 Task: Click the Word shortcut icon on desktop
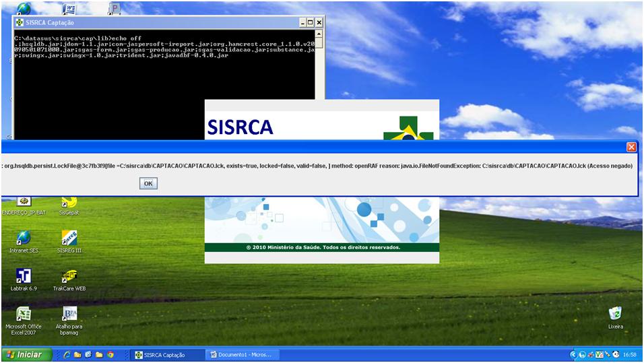[x=69, y=9]
